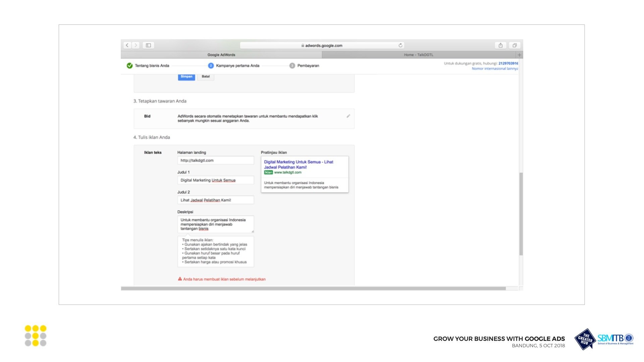
Task: Click the show all tabs icon
Action: point(515,45)
